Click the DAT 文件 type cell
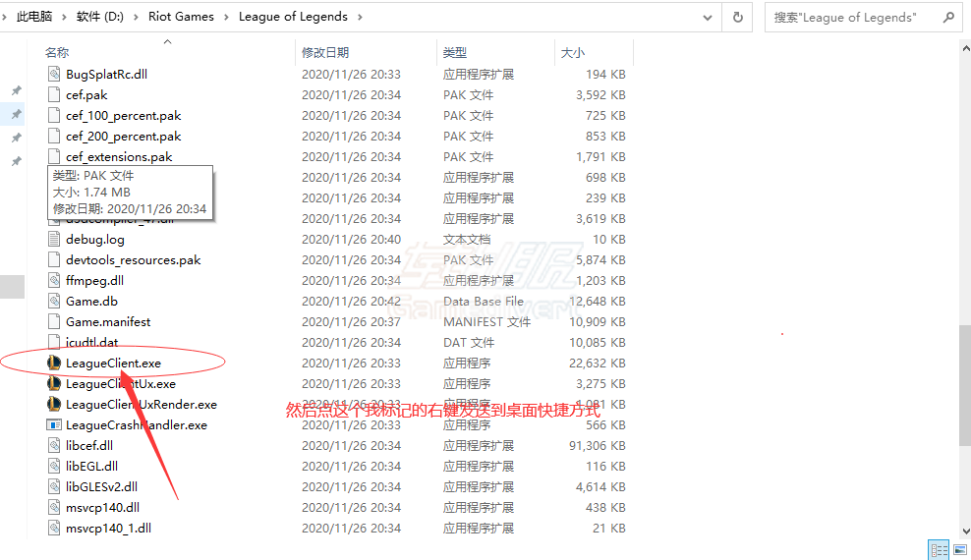The height and width of the screenshot is (560, 971). coord(469,342)
